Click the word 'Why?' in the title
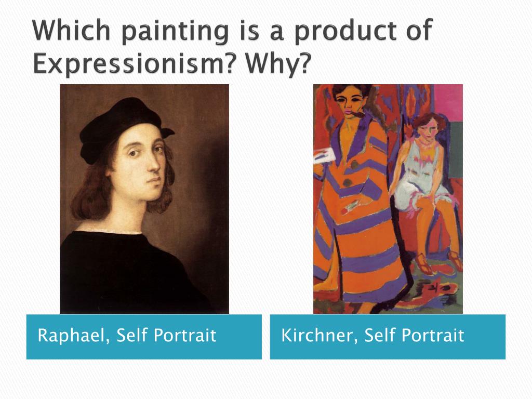Image resolution: width=532 pixels, height=399 pixels. pos(278,63)
